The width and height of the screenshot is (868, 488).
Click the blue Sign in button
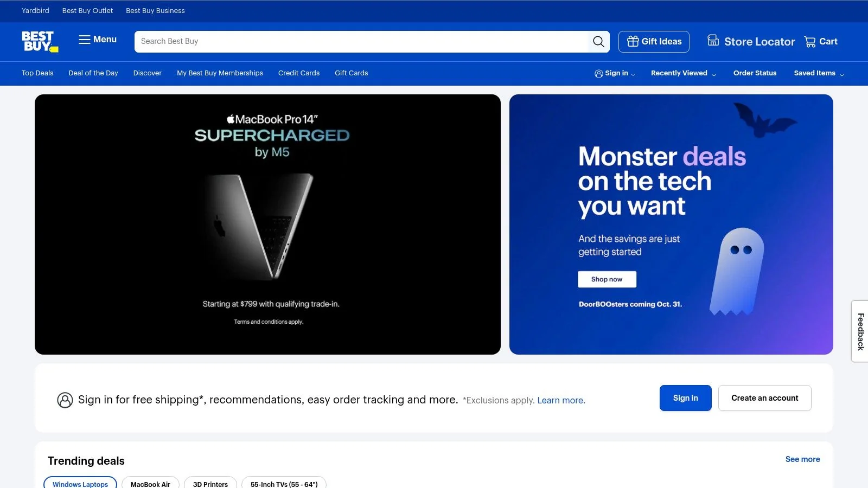(686, 398)
